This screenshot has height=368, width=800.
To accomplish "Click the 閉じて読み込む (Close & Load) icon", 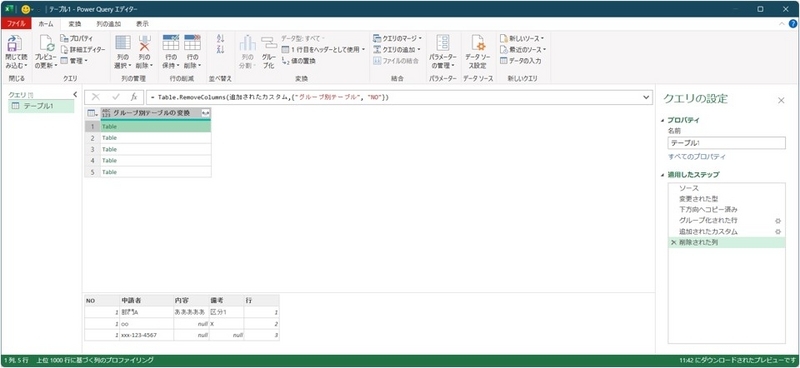I will [x=14, y=43].
